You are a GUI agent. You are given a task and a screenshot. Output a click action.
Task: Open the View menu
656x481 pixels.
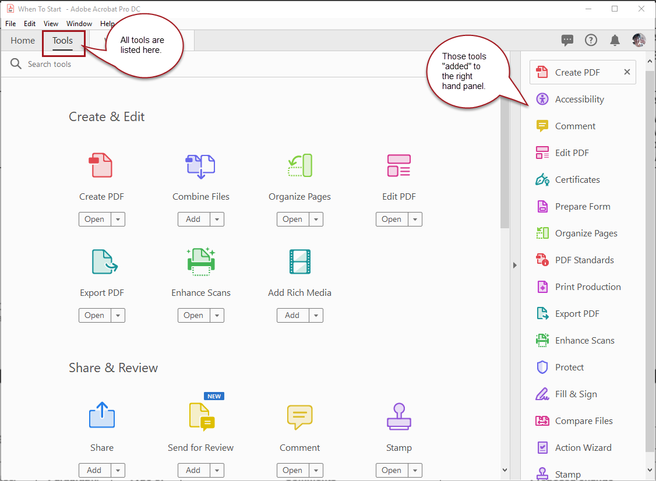click(x=51, y=23)
